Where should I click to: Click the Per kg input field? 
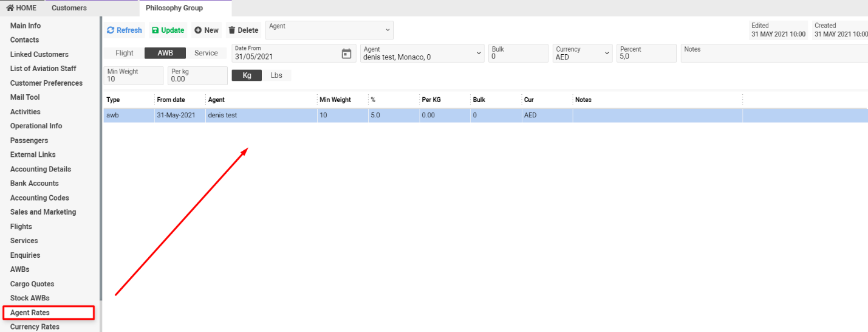197,75
